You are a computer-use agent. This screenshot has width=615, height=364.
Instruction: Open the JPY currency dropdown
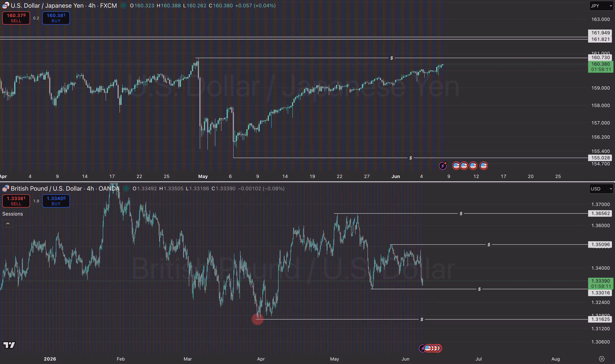[x=601, y=6]
